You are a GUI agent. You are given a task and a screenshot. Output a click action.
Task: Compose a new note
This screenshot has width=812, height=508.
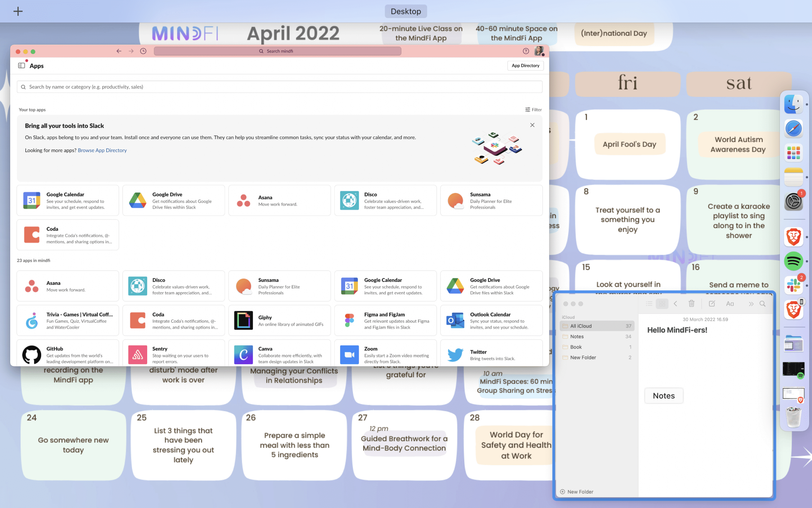click(712, 304)
